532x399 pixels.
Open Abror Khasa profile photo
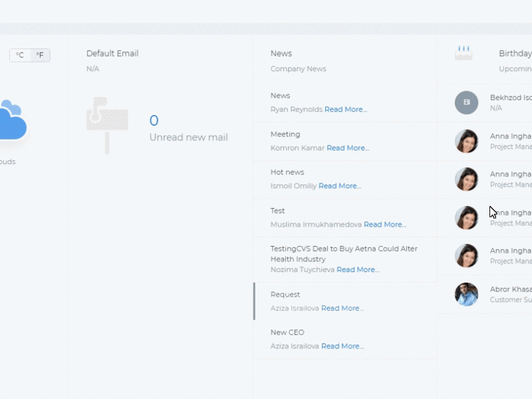point(467,294)
